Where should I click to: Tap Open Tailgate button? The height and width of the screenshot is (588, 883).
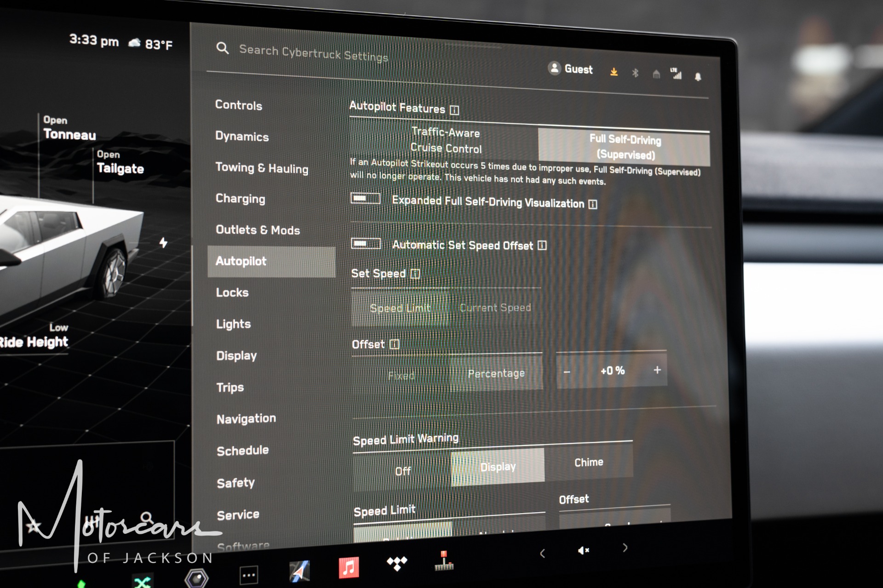pos(120,162)
